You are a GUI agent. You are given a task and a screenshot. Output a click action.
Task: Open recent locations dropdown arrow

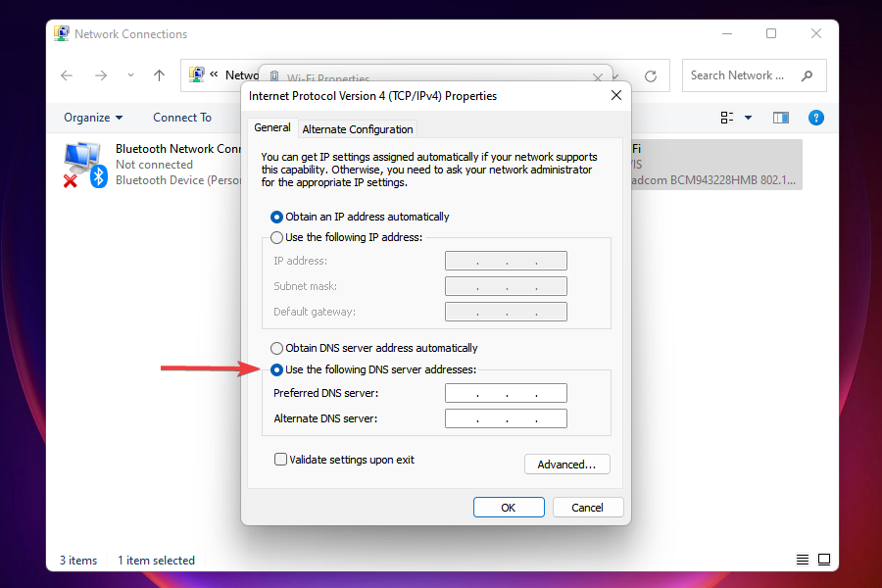[x=130, y=75]
